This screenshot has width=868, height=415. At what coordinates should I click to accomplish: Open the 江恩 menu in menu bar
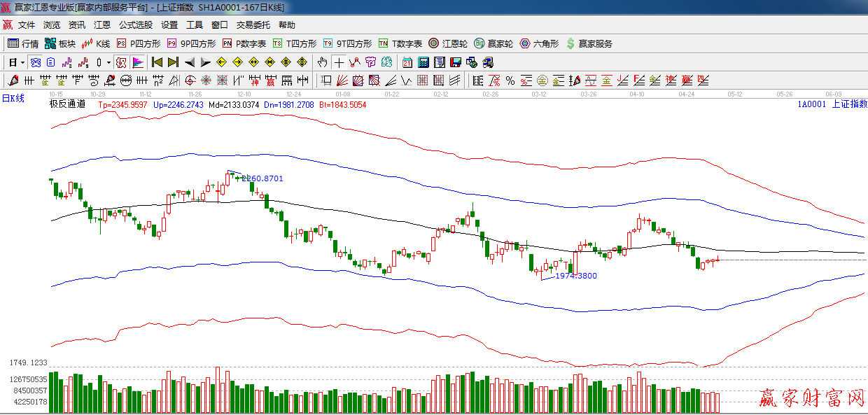101,25
